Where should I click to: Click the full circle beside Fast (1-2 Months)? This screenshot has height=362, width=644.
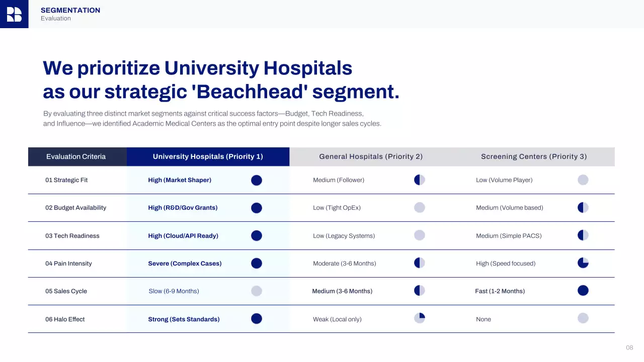pos(583,291)
